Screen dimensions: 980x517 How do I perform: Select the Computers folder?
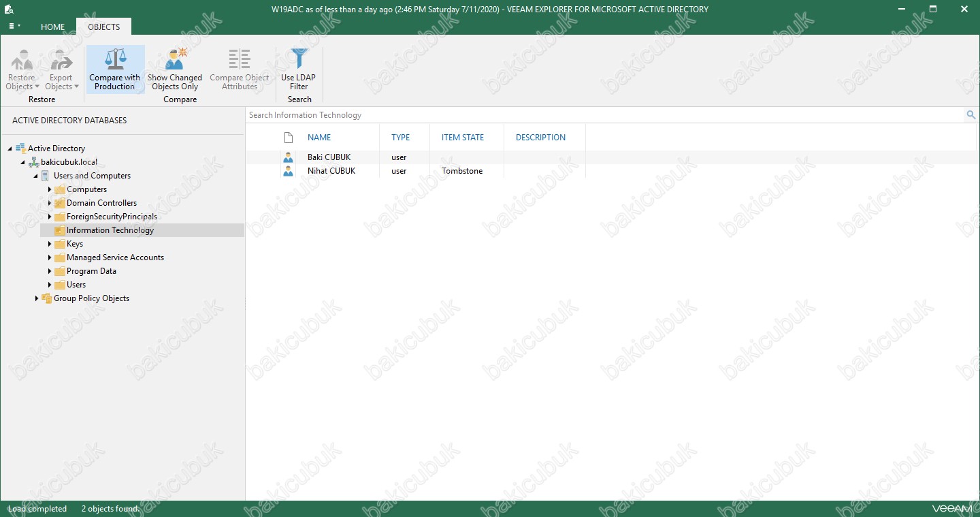point(86,189)
